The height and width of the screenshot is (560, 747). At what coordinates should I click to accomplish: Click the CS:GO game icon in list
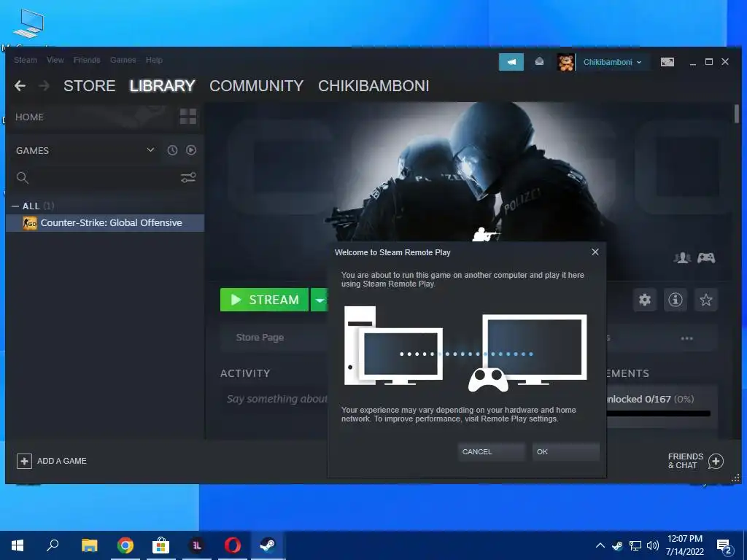tap(30, 223)
